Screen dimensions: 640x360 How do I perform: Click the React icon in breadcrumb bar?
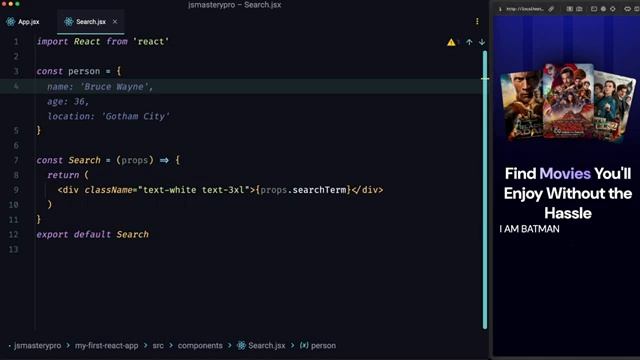pos(241,345)
